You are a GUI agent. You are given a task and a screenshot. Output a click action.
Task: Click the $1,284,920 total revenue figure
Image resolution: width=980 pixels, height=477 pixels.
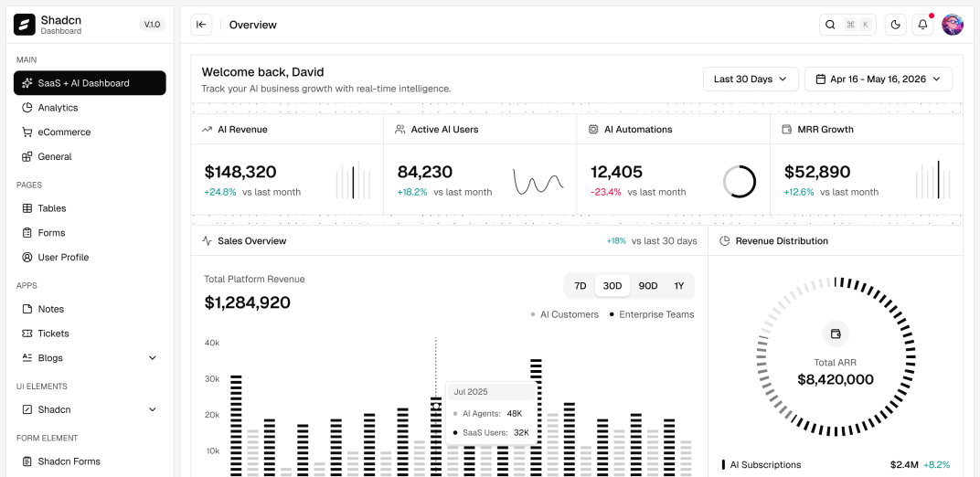(248, 302)
